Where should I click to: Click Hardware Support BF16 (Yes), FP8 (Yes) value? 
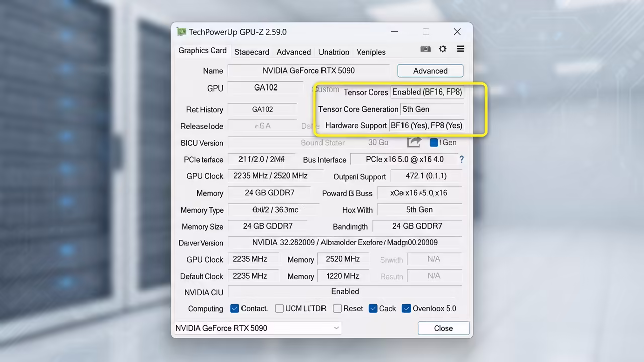[426, 125]
